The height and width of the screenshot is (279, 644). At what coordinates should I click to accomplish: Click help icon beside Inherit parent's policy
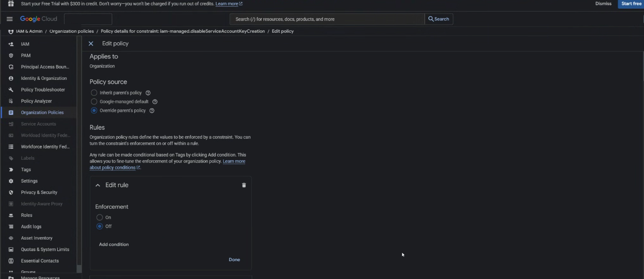click(x=148, y=93)
